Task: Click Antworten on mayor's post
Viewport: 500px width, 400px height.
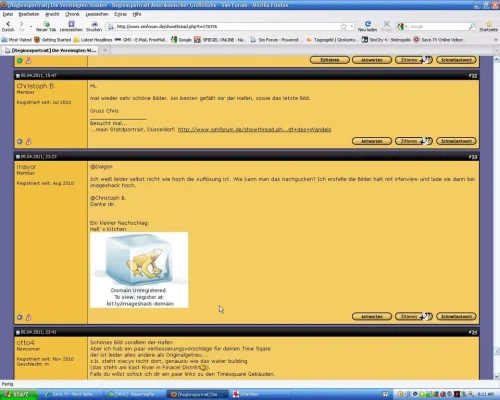Action: coord(372,316)
